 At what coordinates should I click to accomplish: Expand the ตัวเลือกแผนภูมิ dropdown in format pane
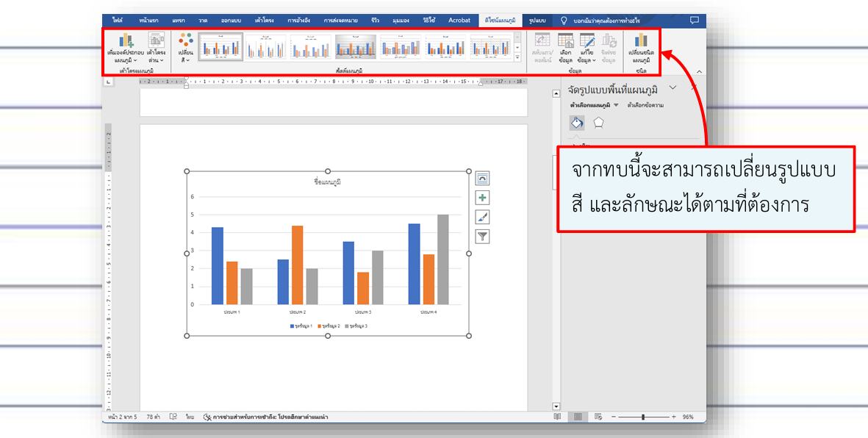(x=616, y=106)
